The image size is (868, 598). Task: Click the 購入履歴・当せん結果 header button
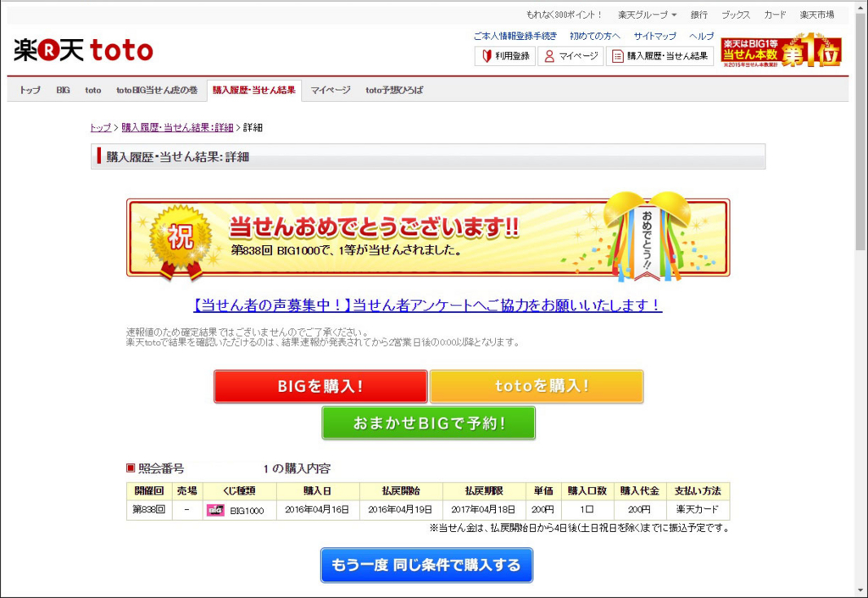click(659, 56)
